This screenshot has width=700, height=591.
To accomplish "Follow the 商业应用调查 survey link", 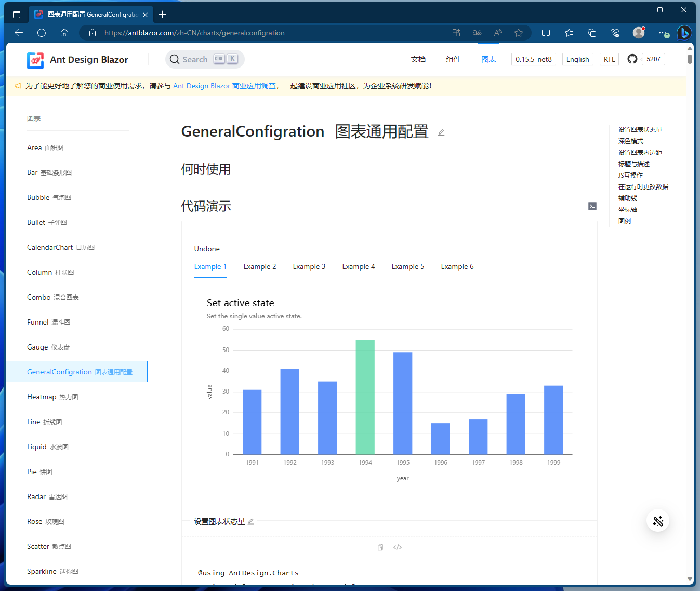I will [x=254, y=86].
